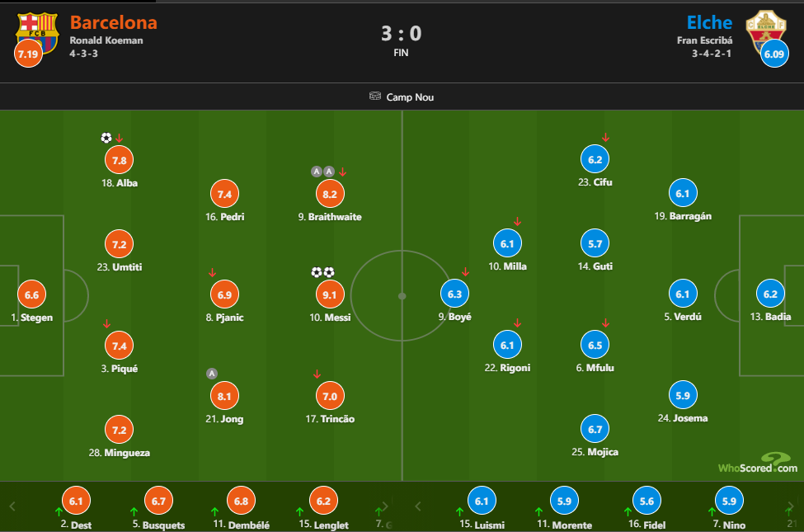Open the Elche team name link

pyautogui.click(x=709, y=22)
